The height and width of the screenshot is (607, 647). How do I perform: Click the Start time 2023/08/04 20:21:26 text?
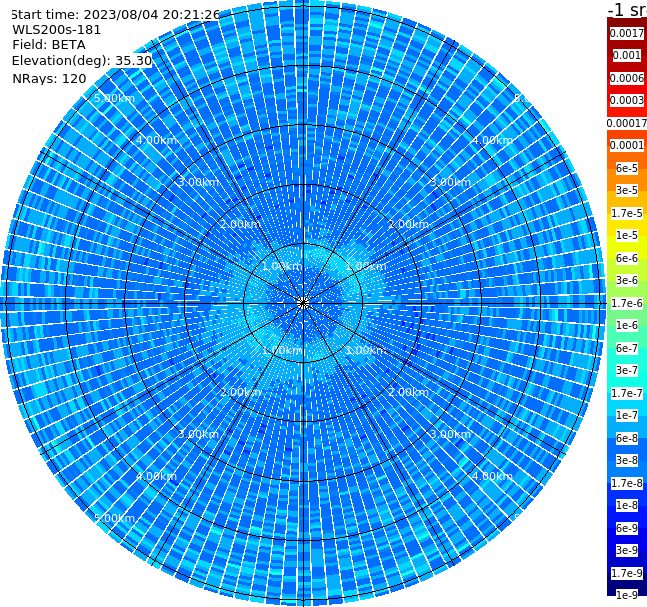click(x=115, y=14)
